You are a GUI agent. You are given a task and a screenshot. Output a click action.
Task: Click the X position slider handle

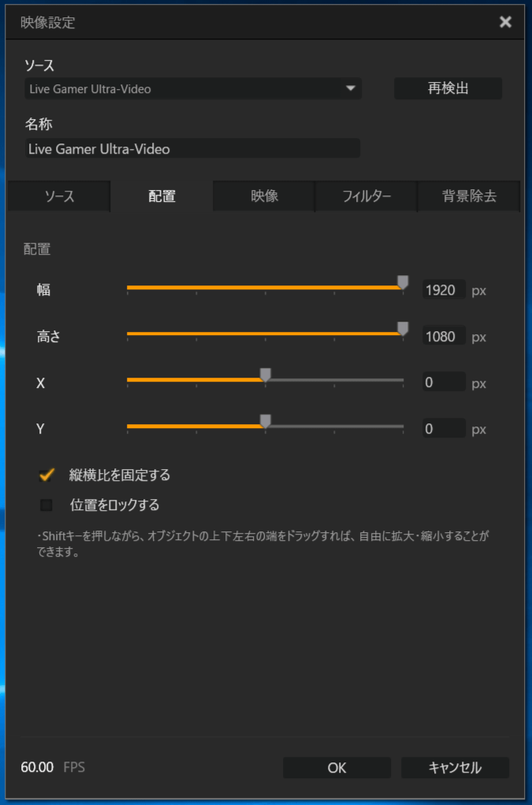click(x=266, y=375)
